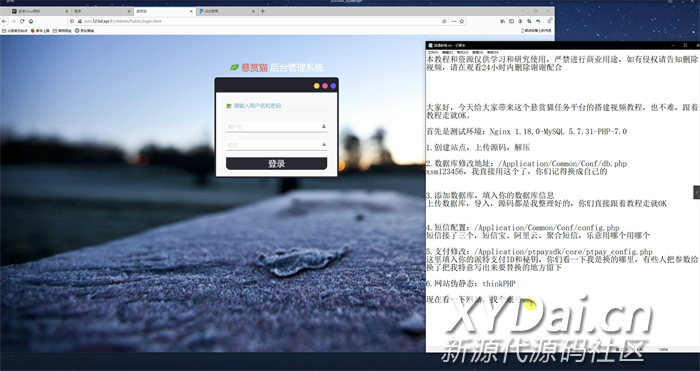Viewport: 700px width, 371px height.
Task: Click the purple dot on login panel header
Action: 333,86
